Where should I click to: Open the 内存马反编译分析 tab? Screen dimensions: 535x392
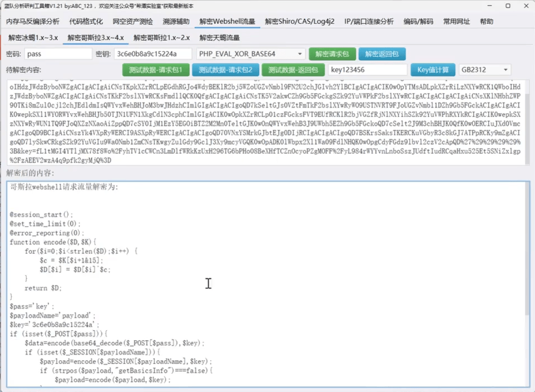click(x=33, y=22)
